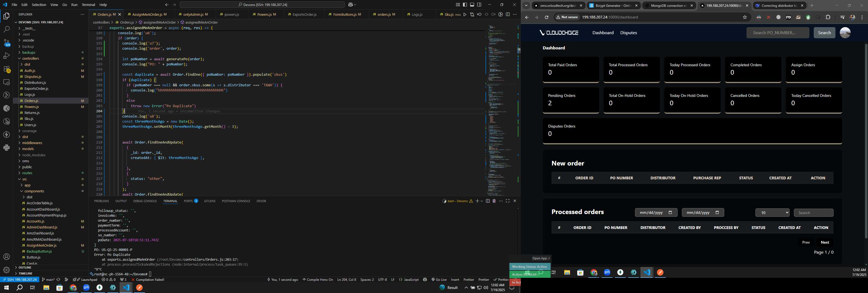
Task: Open Chrome extensions puzzle icon
Action: click(x=828, y=17)
